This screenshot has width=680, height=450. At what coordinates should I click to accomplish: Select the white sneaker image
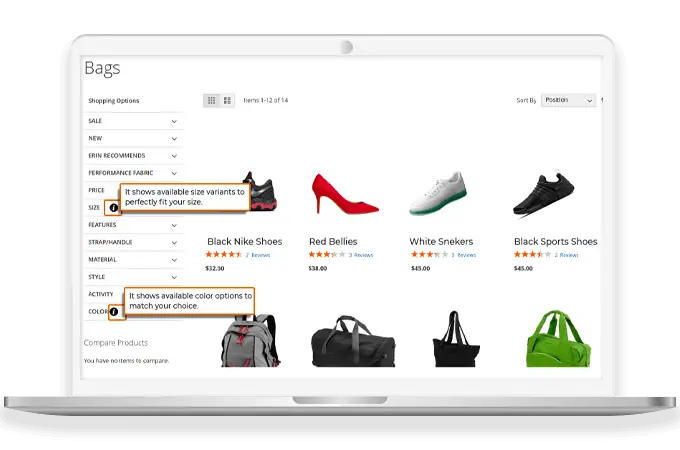438,193
